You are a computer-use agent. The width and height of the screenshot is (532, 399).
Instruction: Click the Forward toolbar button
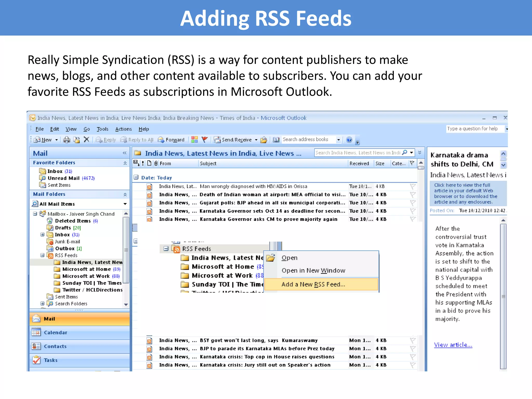coord(171,140)
